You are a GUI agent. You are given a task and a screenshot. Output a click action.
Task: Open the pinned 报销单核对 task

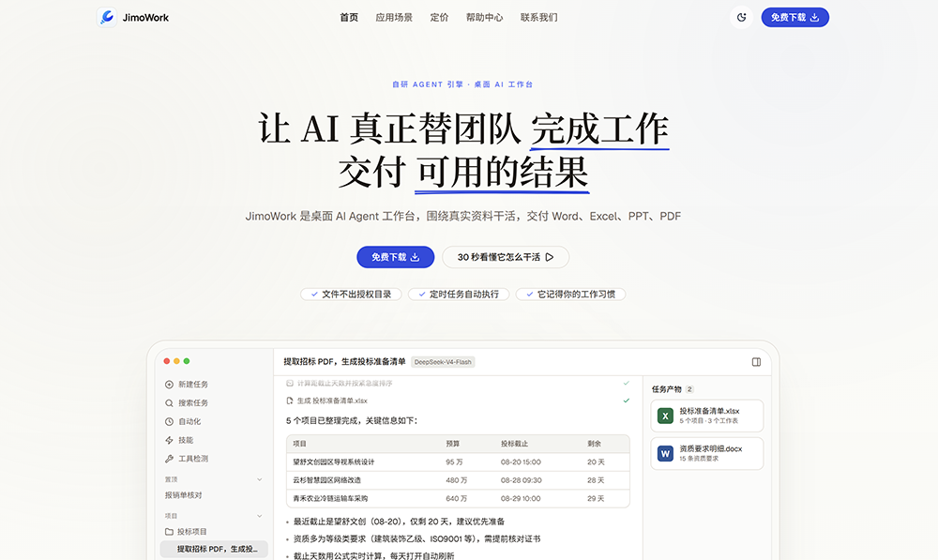pos(184,494)
